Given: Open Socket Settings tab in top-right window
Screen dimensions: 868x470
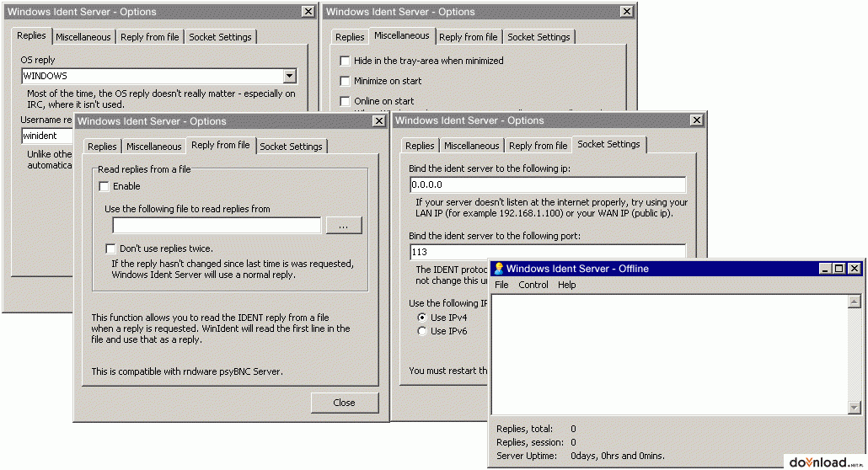Looking at the screenshot, I should (538, 37).
